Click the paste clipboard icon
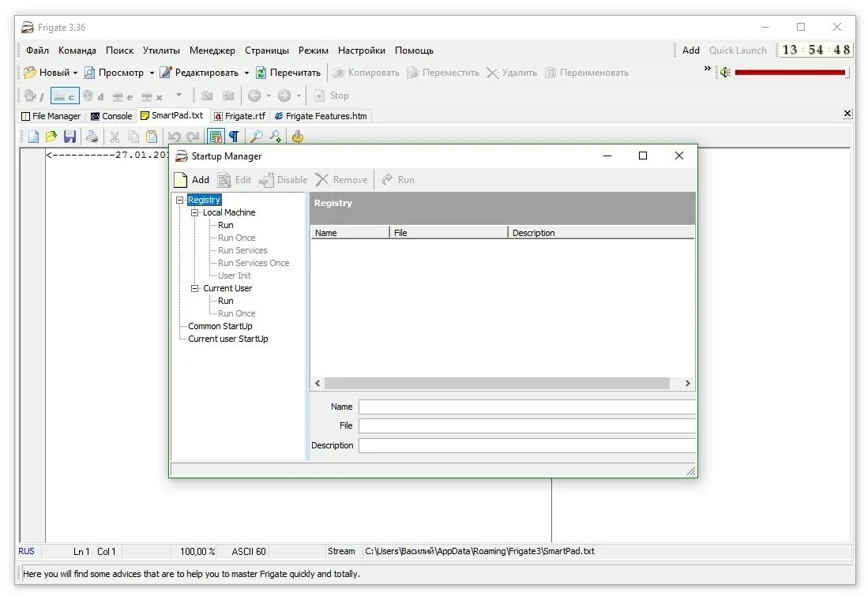 151,137
